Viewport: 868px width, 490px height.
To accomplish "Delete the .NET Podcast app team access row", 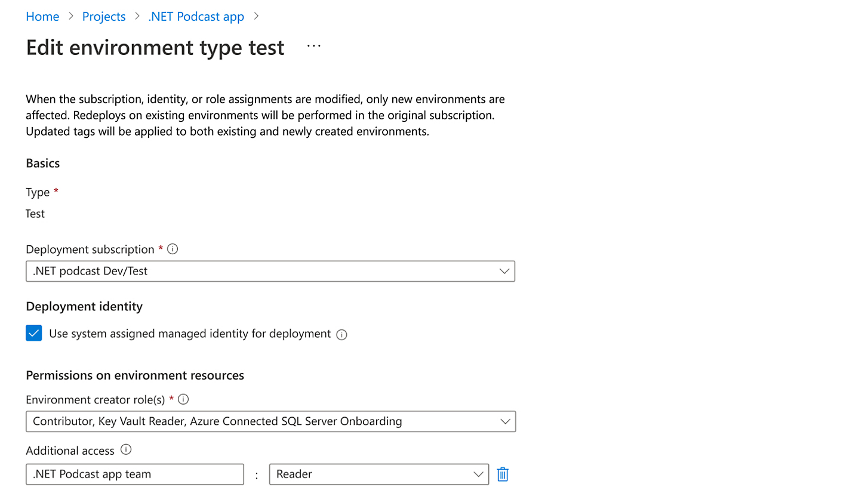I will click(503, 474).
